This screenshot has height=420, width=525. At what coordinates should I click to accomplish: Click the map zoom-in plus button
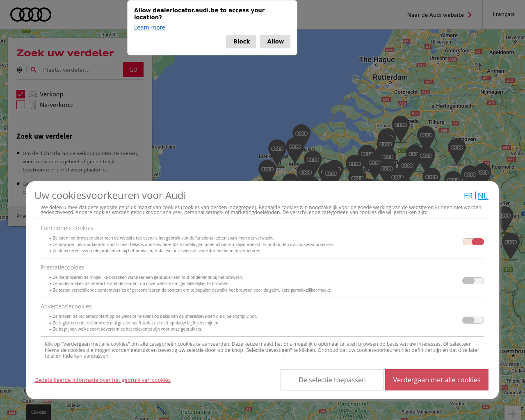click(513, 414)
